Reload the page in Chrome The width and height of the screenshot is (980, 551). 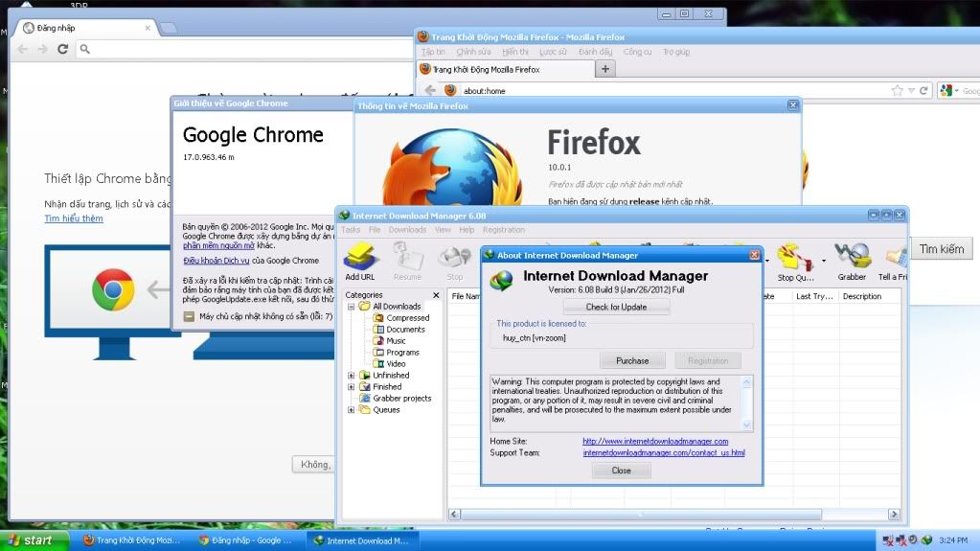pyautogui.click(x=62, y=49)
